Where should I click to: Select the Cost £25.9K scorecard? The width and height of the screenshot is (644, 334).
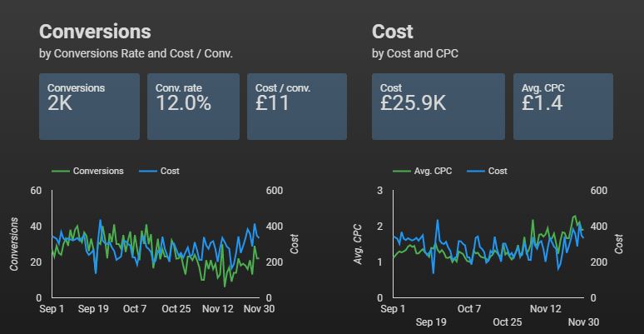point(438,106)
